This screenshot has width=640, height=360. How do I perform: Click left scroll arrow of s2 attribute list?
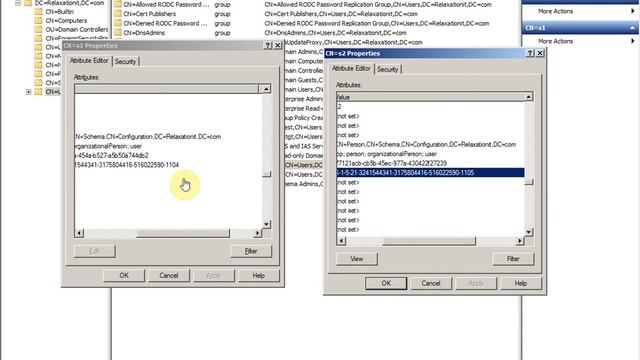coord(341,241)
